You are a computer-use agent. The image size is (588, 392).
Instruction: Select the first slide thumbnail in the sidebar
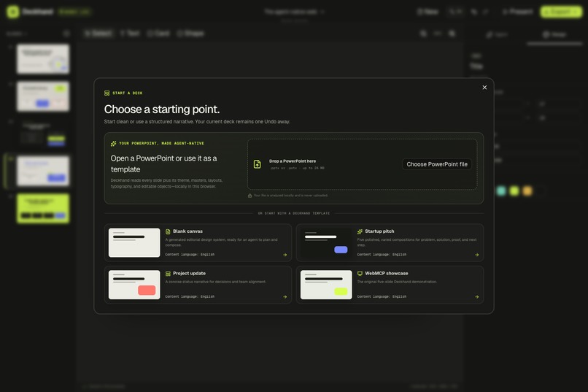click(x=43, y=59)
